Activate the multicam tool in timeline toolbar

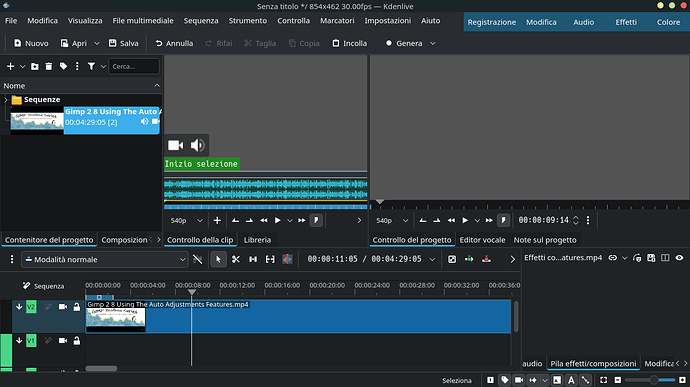[287, 259]
